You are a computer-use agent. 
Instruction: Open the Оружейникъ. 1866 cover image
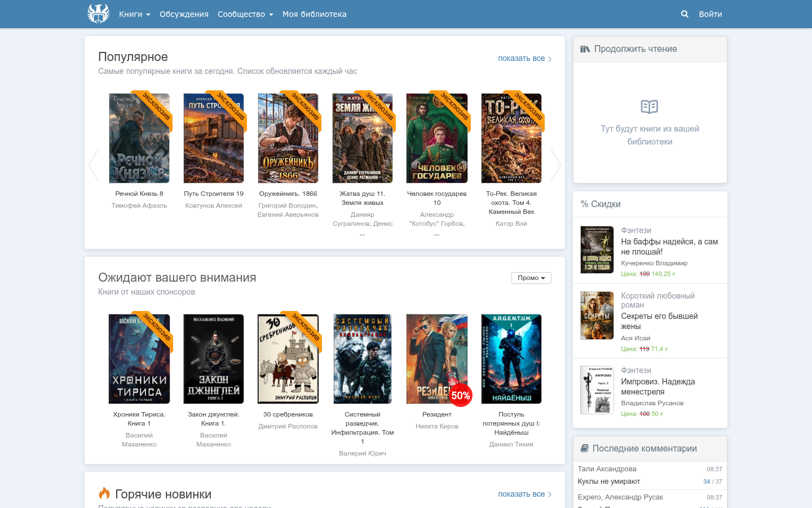tap(288, 138)
